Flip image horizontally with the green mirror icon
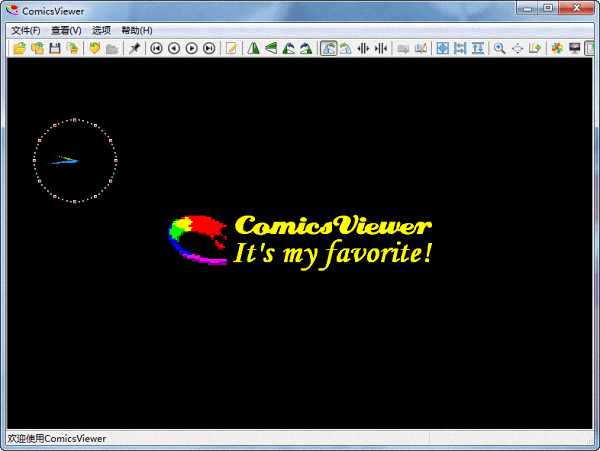Viewport: 600px width, 451px height. click(x=253, y=48)
